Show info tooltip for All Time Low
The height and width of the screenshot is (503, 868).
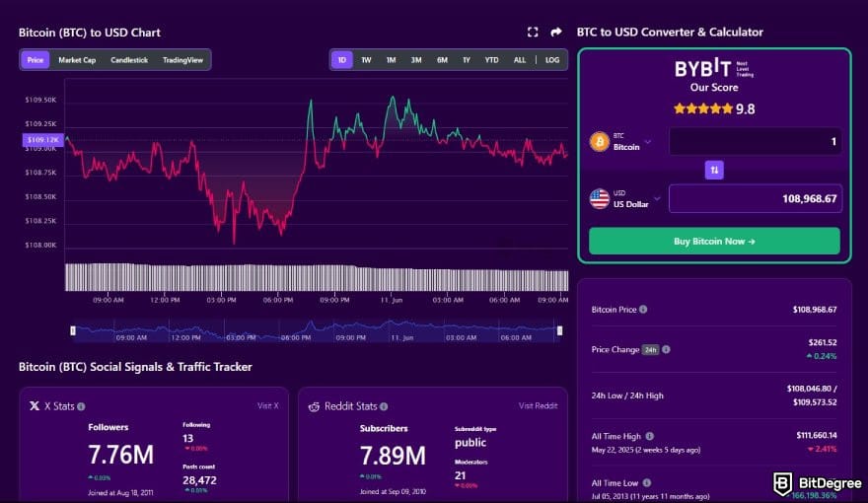click(647, 482)
